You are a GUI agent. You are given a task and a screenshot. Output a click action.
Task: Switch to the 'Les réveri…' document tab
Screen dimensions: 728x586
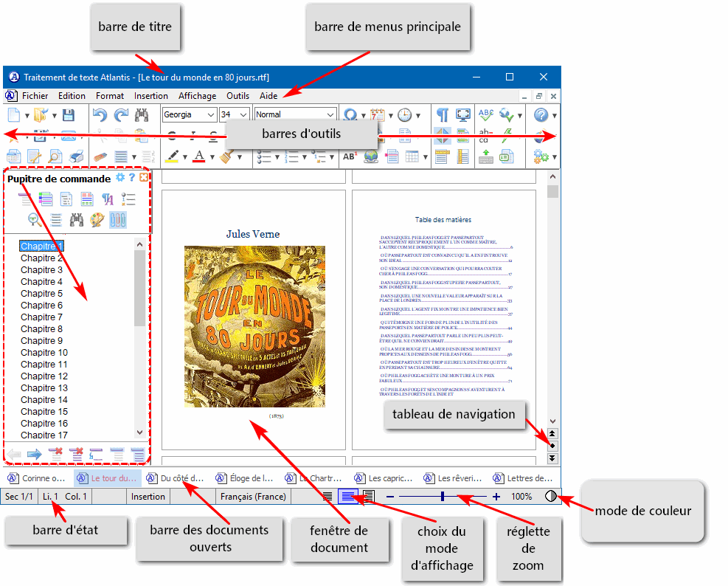(453, 478)
